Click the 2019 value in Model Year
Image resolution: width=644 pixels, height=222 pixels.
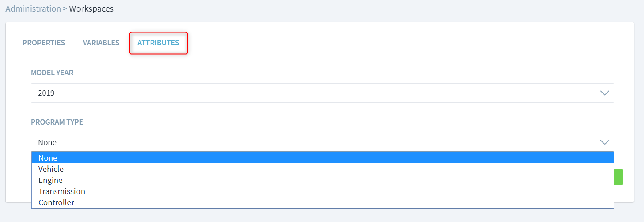point(46,93)
